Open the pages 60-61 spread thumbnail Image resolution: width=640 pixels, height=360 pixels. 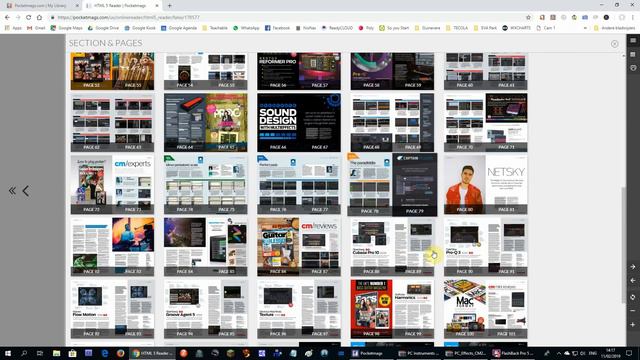[486, 71]
